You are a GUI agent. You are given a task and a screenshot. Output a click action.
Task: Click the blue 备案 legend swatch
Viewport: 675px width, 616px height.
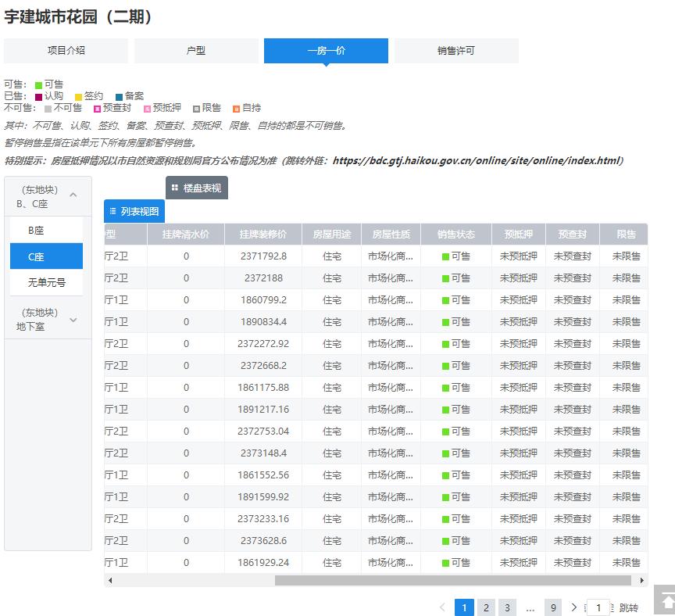(x=119, y=96)
